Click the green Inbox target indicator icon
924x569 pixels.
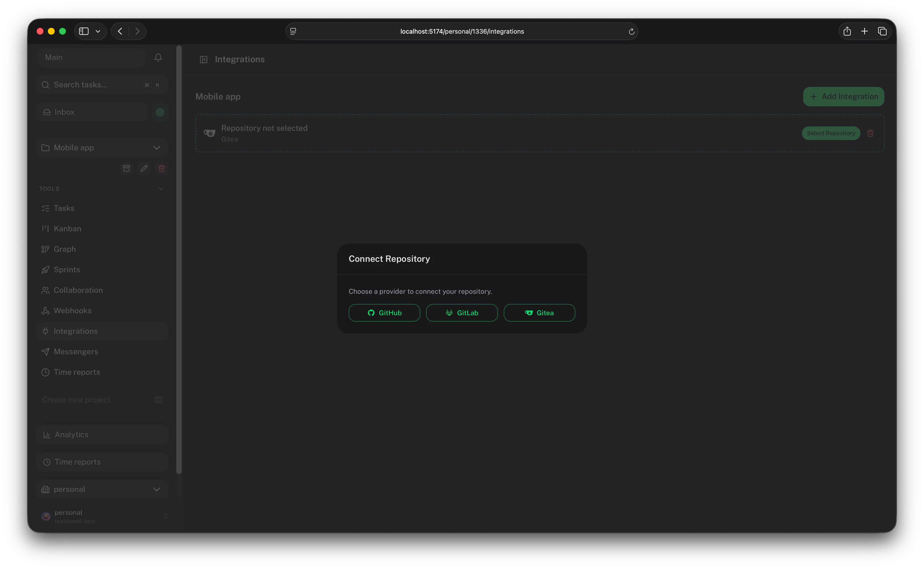click(160, 112)
